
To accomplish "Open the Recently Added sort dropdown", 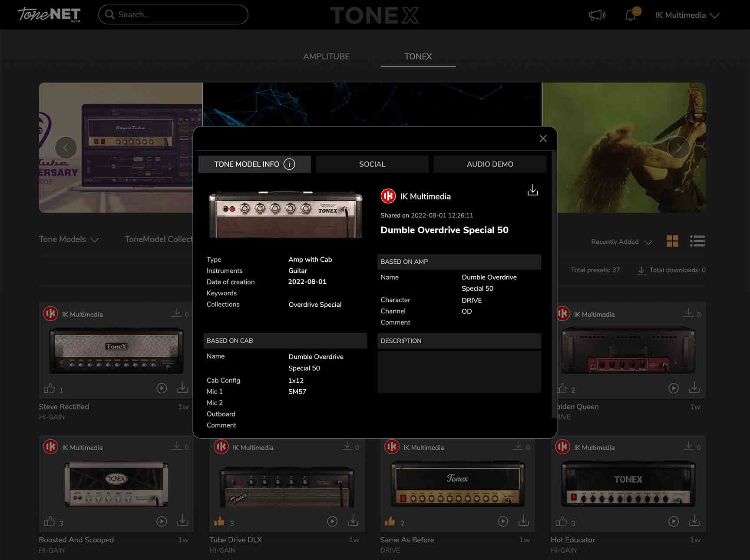I will (621, 242).
